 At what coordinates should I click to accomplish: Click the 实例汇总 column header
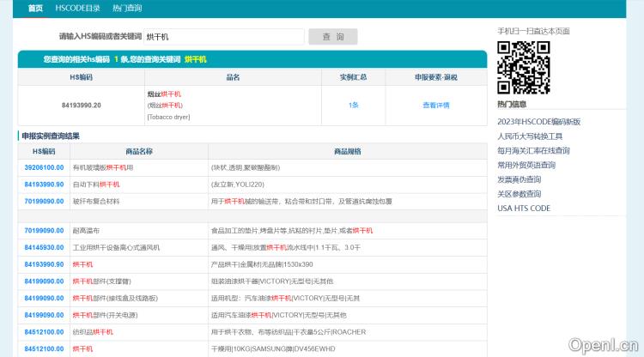353,77
